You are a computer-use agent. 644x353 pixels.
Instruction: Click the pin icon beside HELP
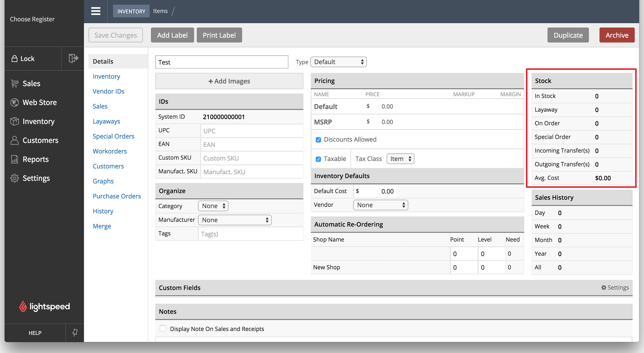tap(75, 332)
